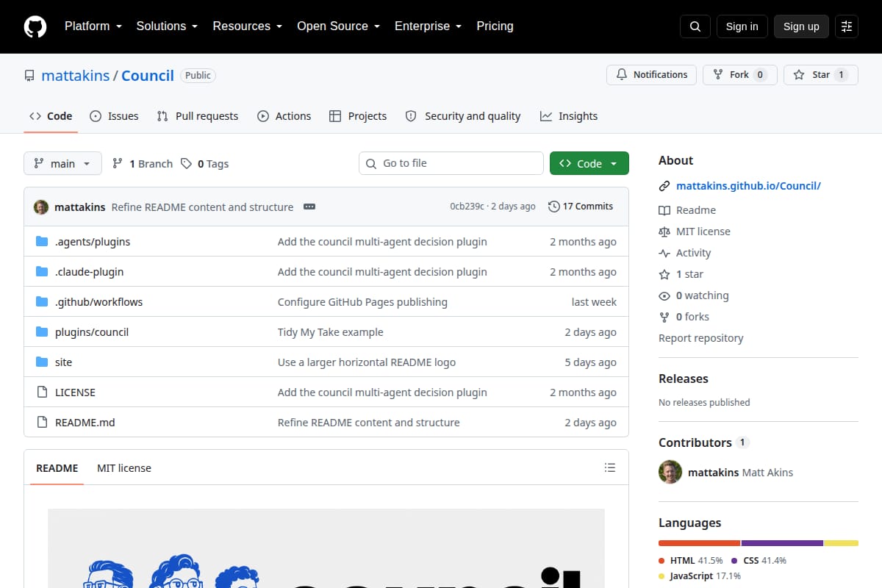
Task: Click the branch icon beside 1 Branch
Action: (118, 164)
